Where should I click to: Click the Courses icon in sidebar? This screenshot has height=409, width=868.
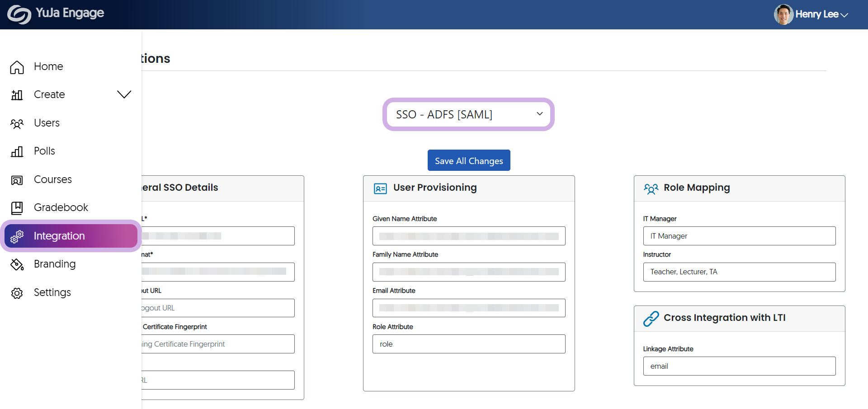pos(17,180)
